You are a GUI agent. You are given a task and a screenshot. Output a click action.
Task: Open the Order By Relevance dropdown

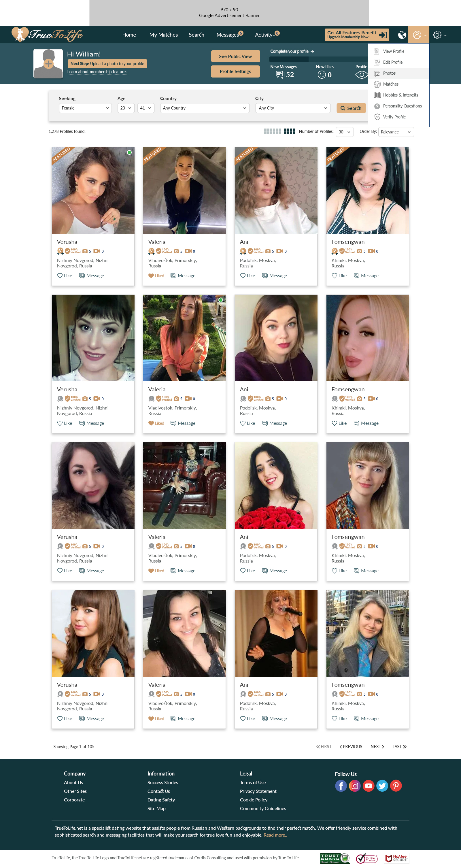[396, 132]
